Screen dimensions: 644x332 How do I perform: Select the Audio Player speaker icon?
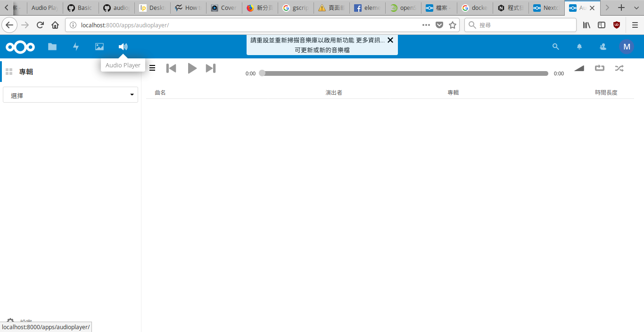123,46
